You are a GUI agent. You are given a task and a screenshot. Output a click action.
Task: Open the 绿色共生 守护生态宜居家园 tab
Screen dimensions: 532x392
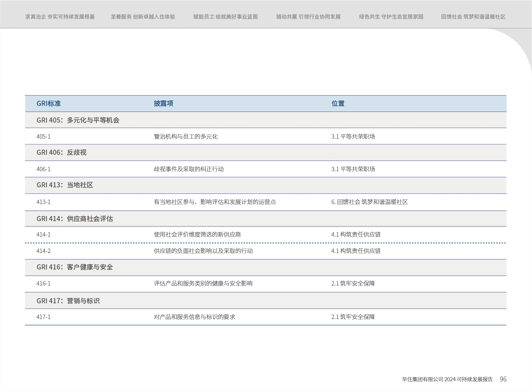(x=391, y=17)
